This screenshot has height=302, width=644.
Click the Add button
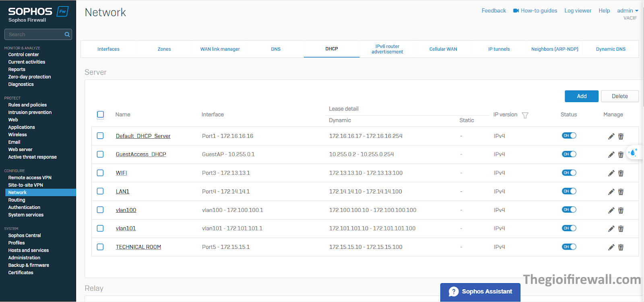pyautogui.click(x=581, y=96)
